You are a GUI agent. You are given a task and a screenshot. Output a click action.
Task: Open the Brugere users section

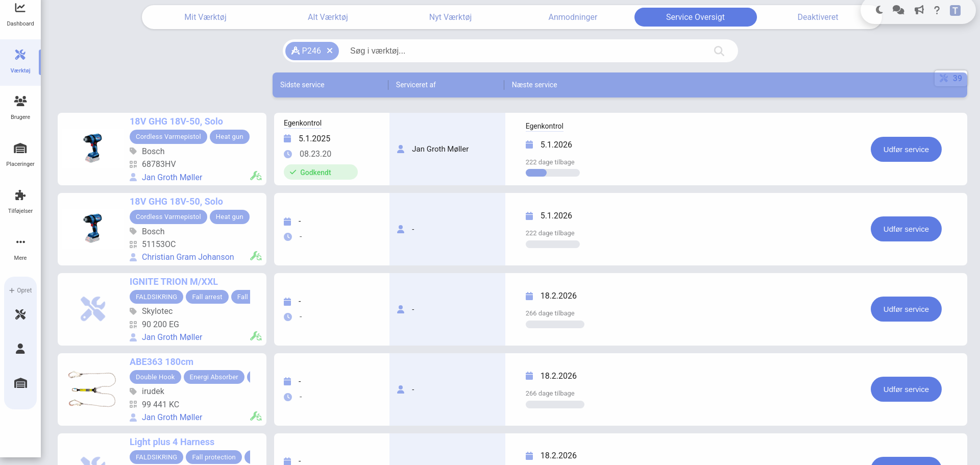pos(20,107)
